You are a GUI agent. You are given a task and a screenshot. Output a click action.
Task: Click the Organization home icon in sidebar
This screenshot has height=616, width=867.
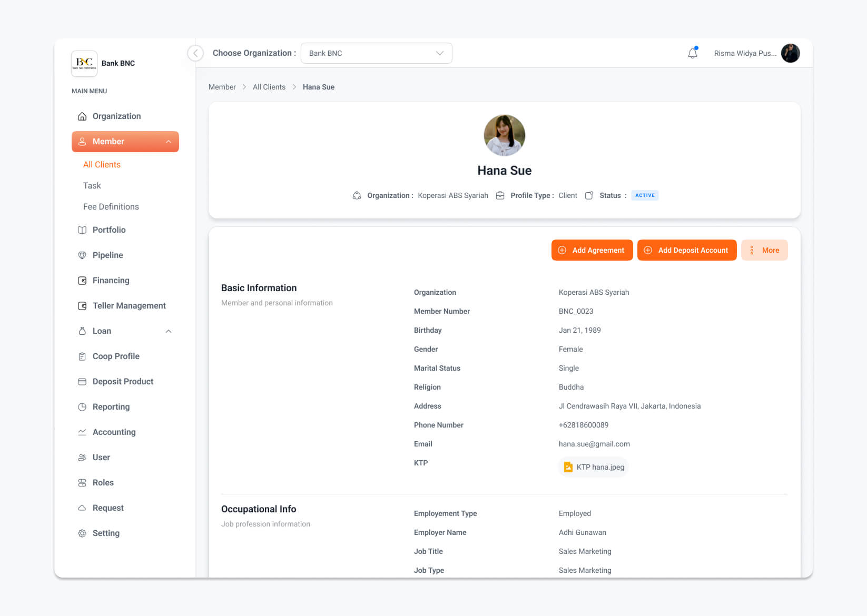(82, 116)
